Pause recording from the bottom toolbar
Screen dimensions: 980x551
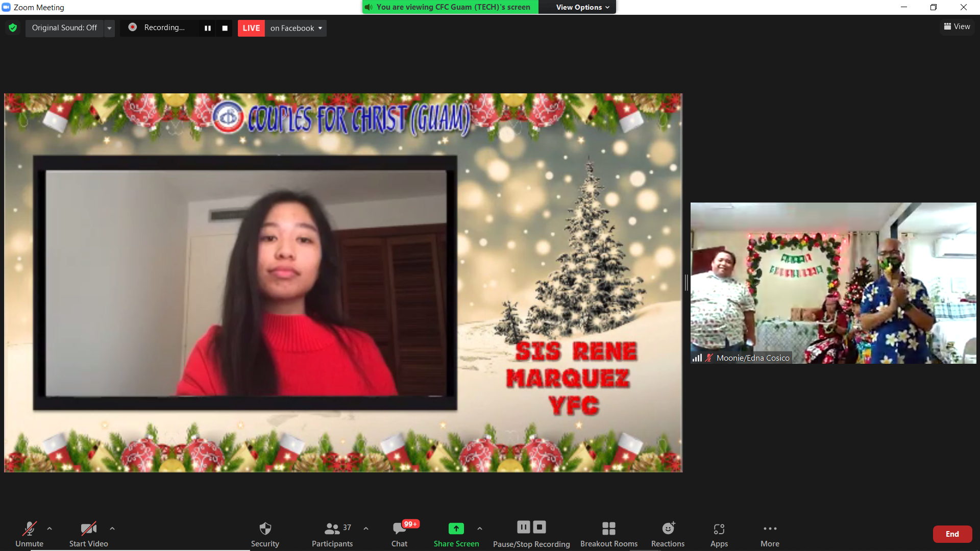tap(523, 527)
